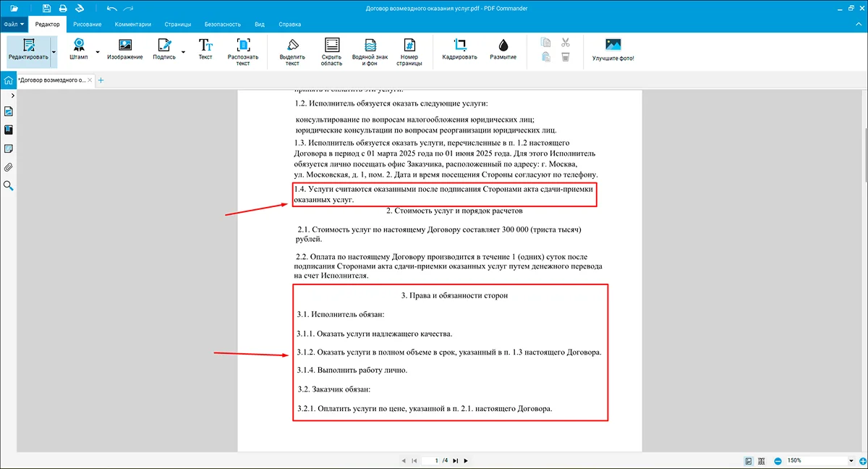Expand the left sidebar chevron

click(x=12, y=96)
